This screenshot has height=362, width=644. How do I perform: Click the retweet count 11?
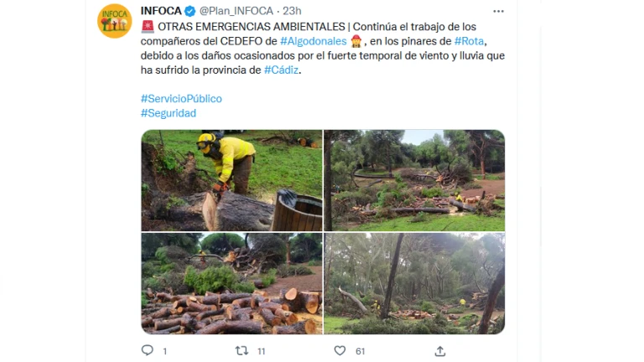tap(262, 351)
